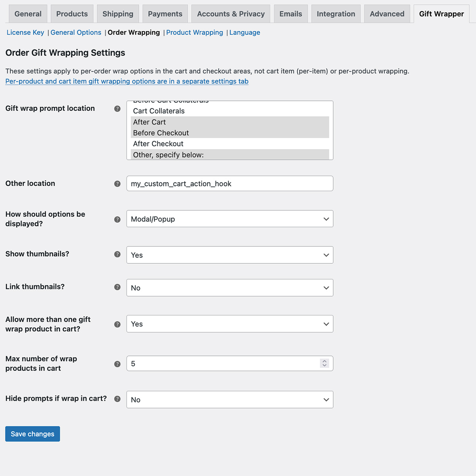
Task: Open the Link thumbnails dropdown
Action: (230, 288)
